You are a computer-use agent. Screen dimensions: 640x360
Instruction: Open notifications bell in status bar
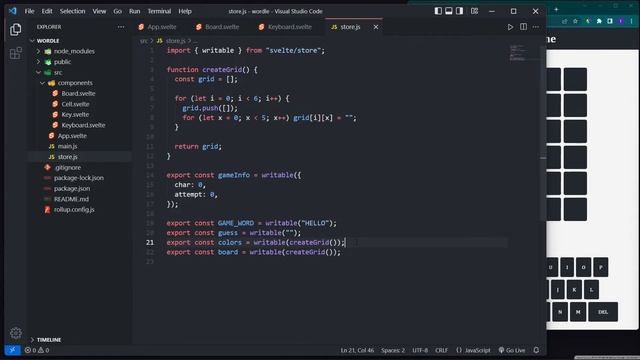pos(536,350)
